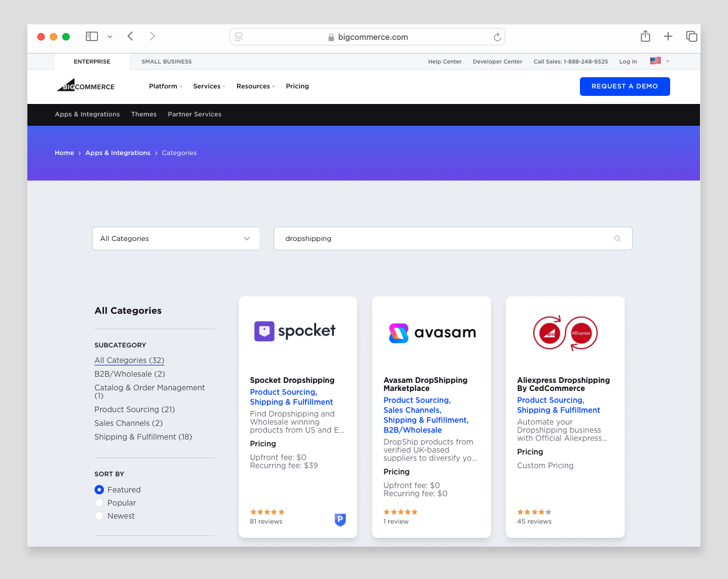This screenshot has height=579, width=728.
Task: Open Partner Services in dark navbar
Action: pyautogui.click(x=195, y=115)
